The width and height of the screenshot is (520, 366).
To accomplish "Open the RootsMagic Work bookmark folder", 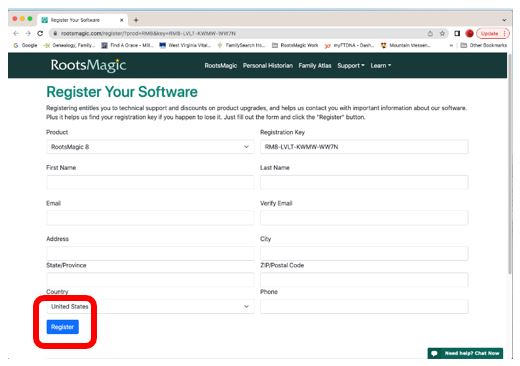I will click(295, 45).
